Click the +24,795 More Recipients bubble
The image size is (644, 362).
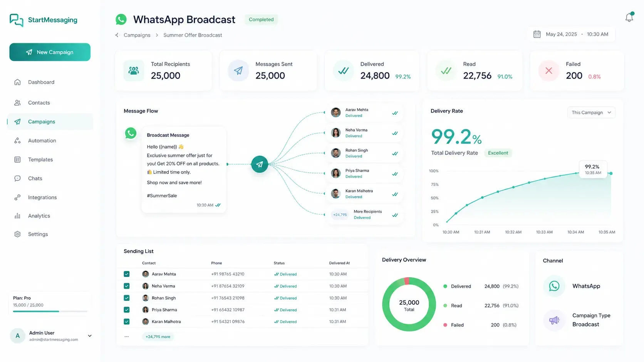(x=340, y=215)
